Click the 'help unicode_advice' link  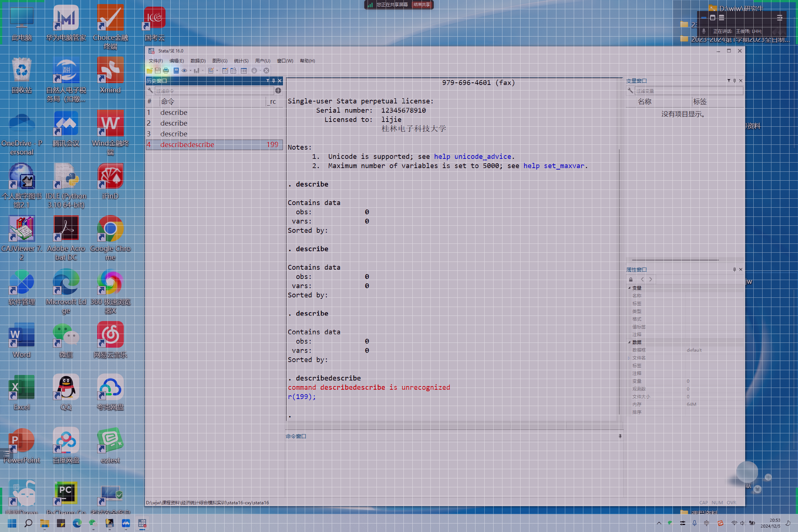click(x=473, y=157)
